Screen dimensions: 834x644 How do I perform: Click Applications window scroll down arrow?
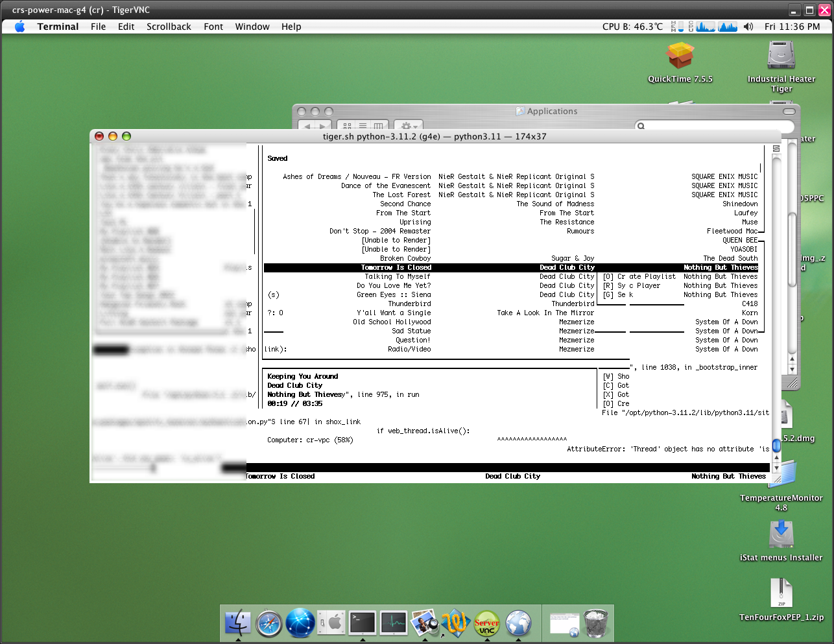(x=792, y=369)
